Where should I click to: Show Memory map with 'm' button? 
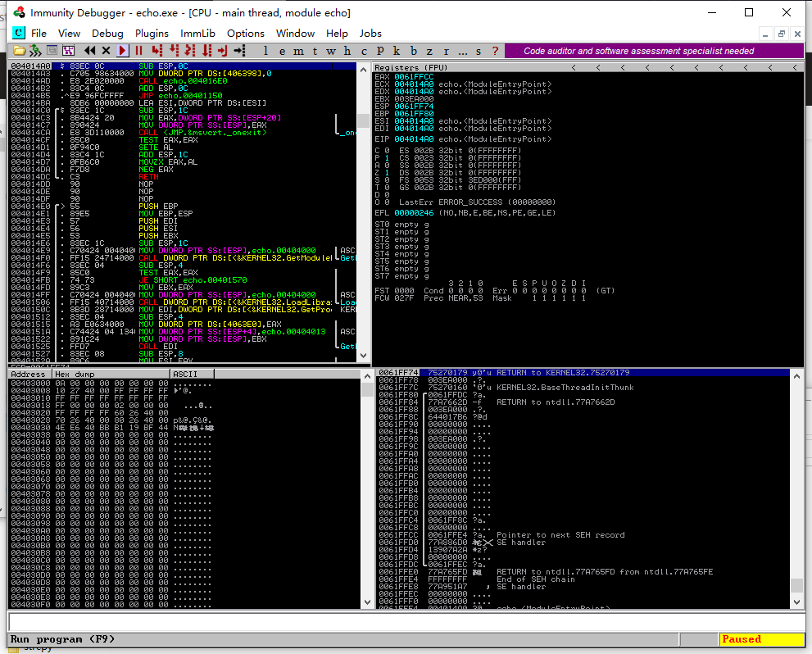click(299, 51)
